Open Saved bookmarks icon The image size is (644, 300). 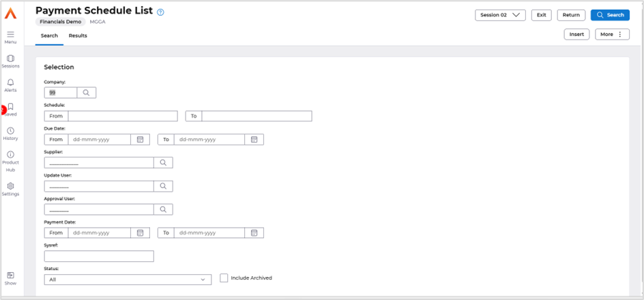(x=10, y=107)
